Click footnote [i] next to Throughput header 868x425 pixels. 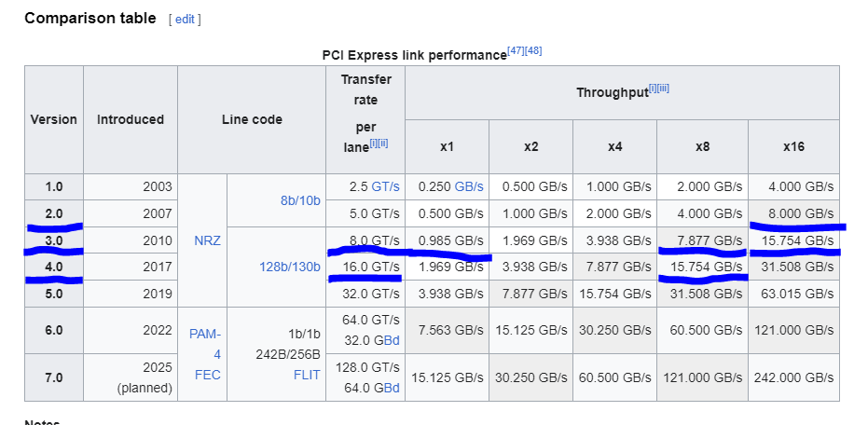coord(652,88)
